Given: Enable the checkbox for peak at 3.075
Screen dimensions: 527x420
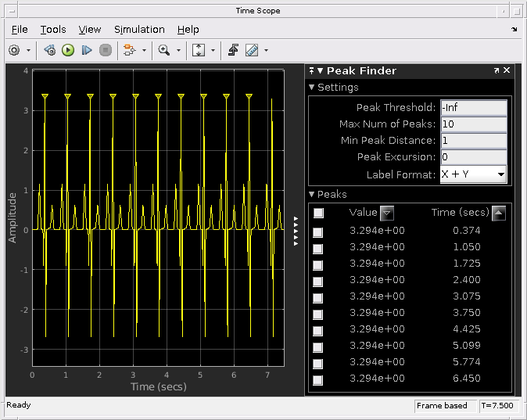Looking at the screenshot, I should 318,298.
